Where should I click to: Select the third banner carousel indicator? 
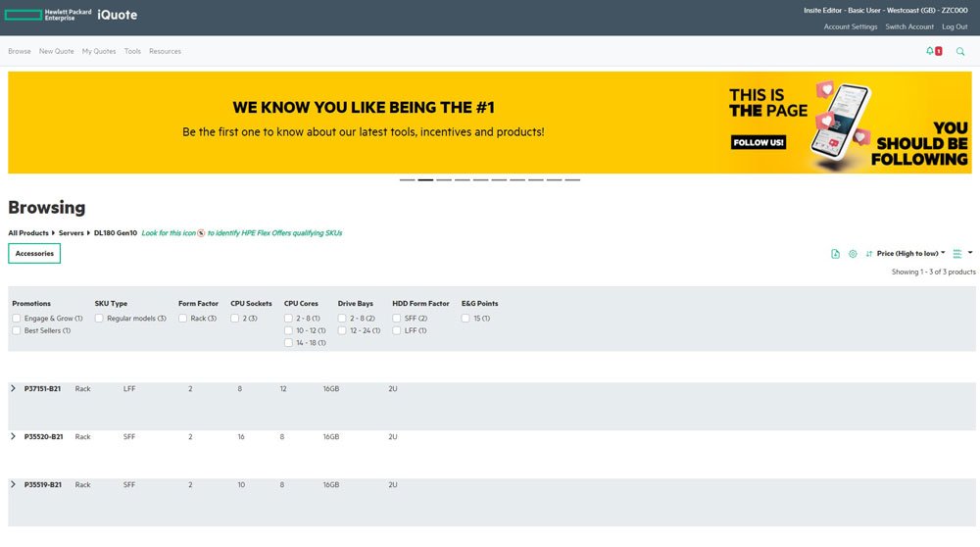coord(444,180)
